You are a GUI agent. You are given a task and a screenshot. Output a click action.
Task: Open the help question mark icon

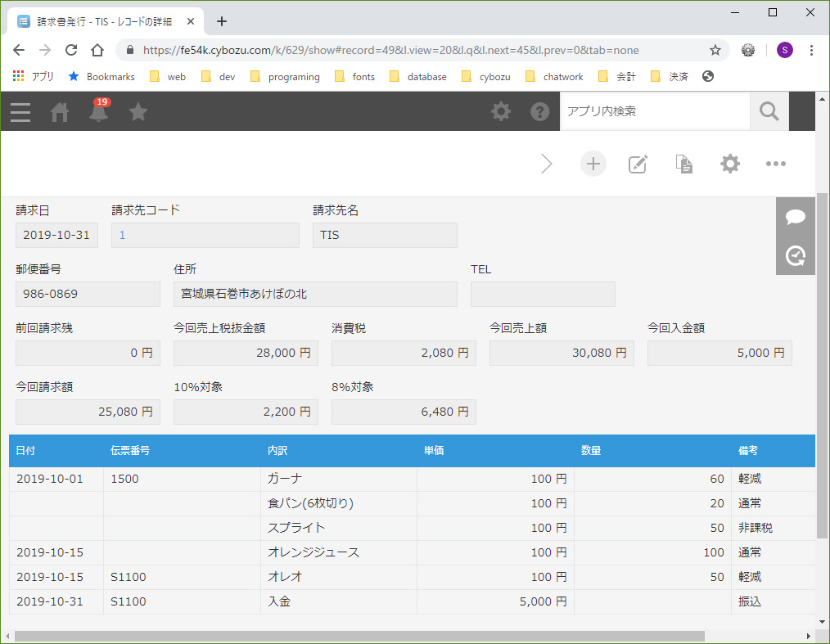coord(540,111)
